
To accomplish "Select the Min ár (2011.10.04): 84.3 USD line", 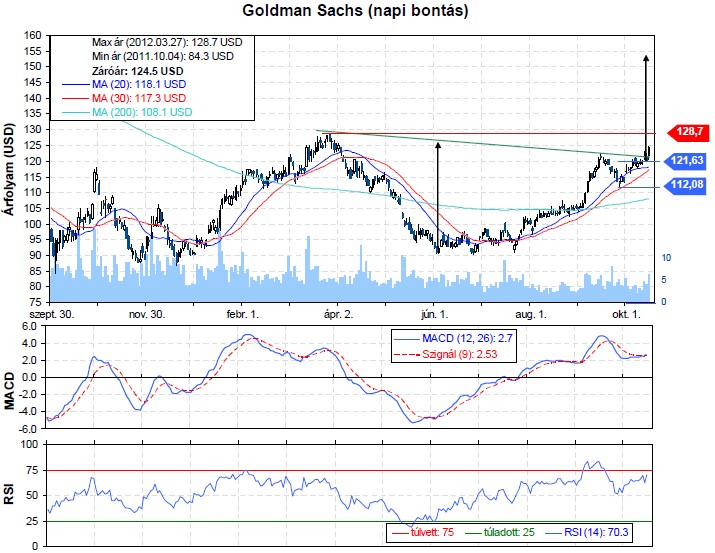I will [x=163, y=57].
